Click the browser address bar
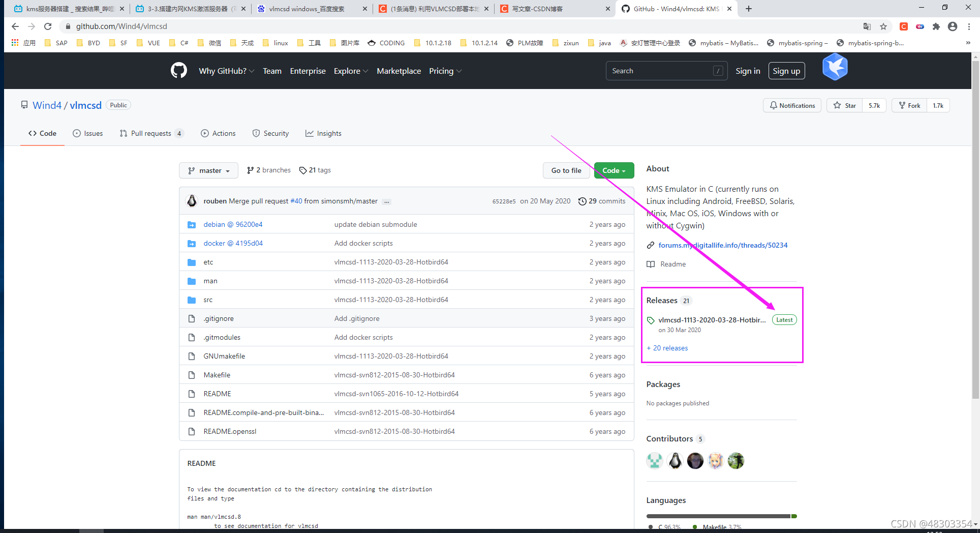Screen dimensions: 980x533 point(457,26)
